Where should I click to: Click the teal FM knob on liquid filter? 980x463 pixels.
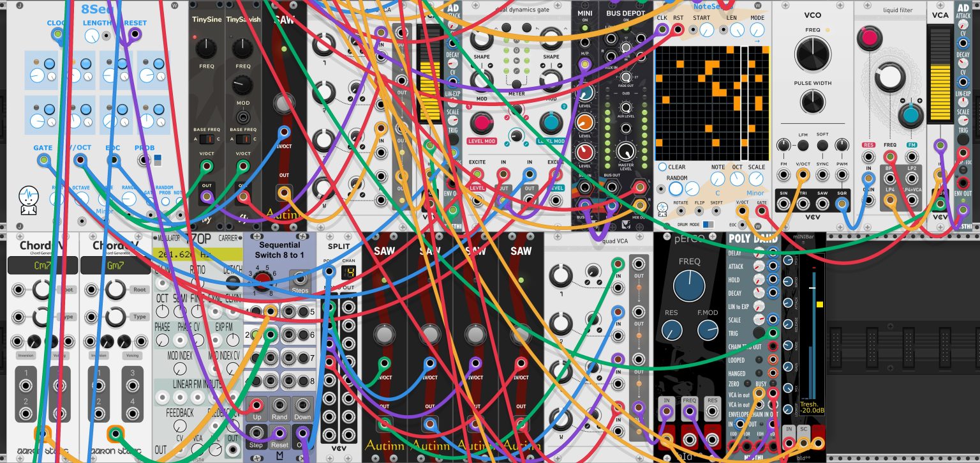point(911,116)
